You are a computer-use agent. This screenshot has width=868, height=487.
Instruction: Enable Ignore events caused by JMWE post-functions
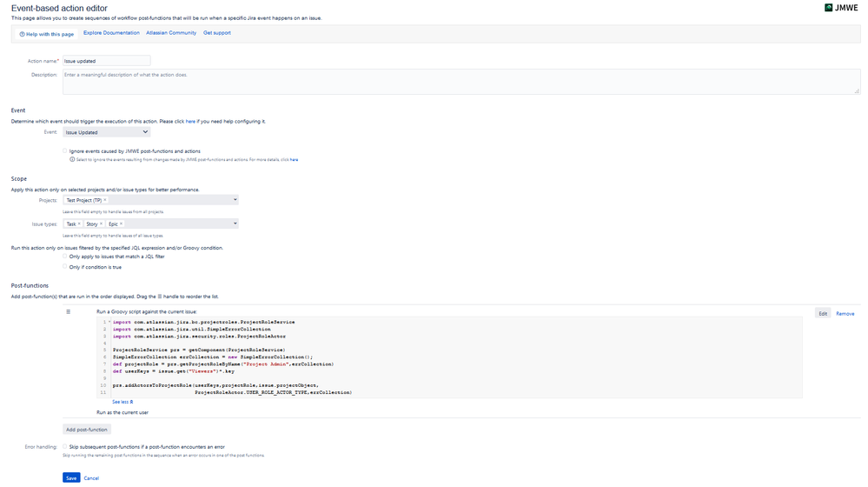[65, 150]
